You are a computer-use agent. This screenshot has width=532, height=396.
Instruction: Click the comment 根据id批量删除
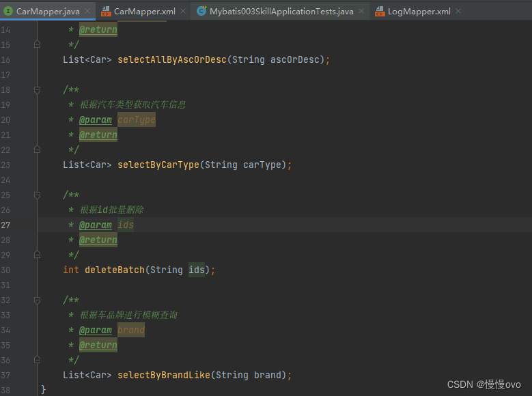(111, 210)
